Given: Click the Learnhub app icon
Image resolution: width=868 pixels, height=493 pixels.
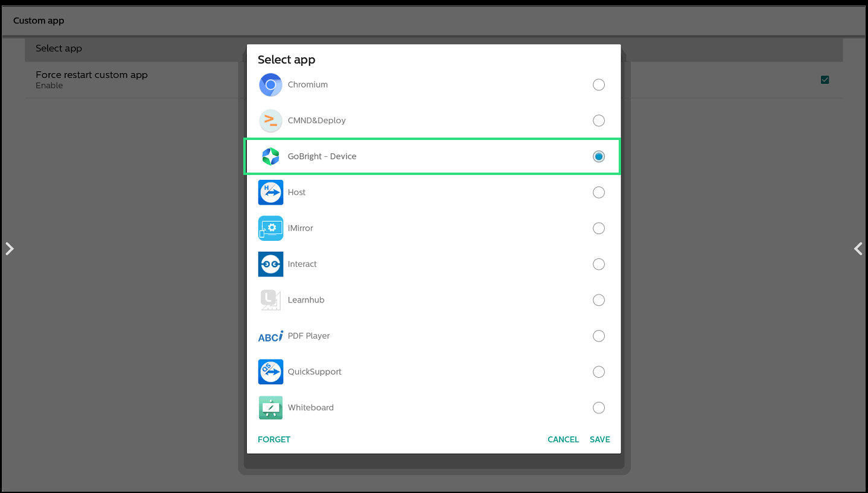Looking at the screenshot, I should (270, 300).
